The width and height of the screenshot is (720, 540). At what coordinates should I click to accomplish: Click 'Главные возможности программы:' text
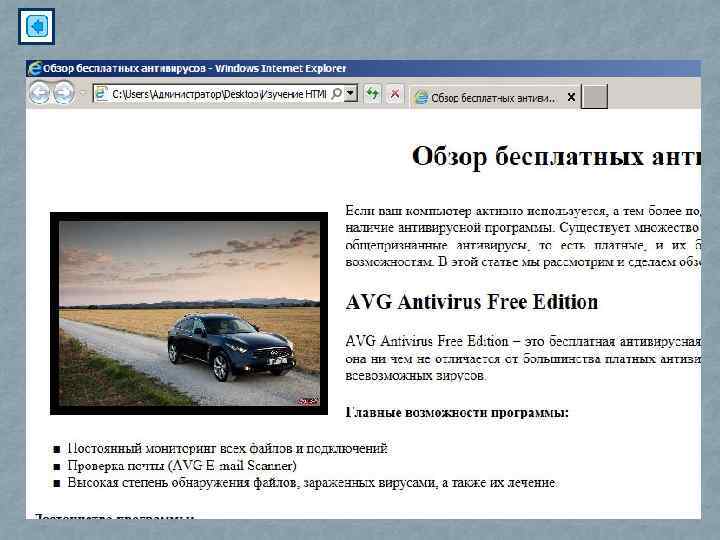457,412
